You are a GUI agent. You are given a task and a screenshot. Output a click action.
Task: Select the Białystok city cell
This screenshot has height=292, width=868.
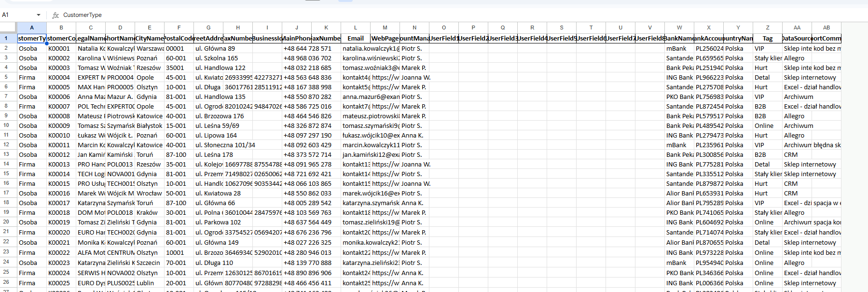point(150,125)
